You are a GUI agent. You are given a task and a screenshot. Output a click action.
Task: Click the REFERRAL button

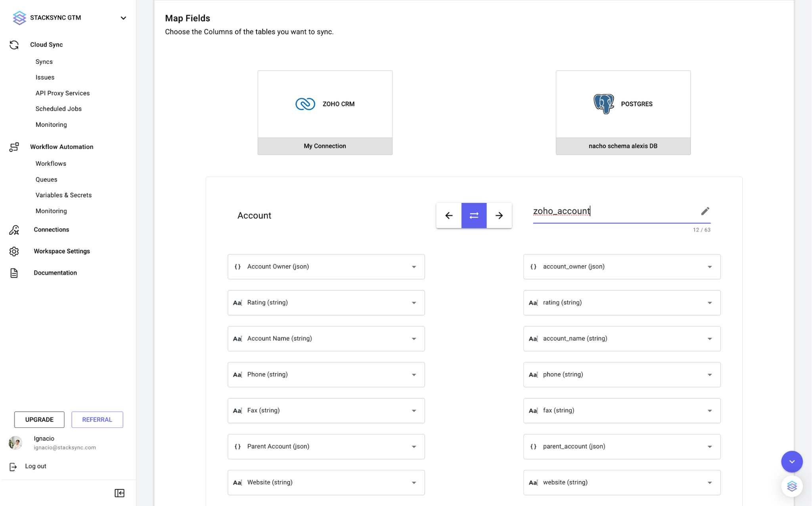coord(97,420)
